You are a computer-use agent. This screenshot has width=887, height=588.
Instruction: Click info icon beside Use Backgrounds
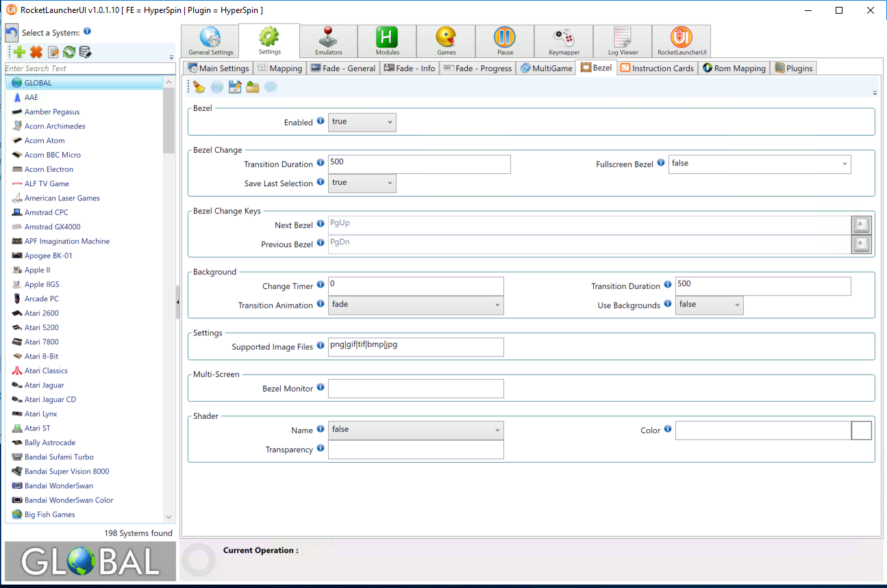tap(668, 304)
